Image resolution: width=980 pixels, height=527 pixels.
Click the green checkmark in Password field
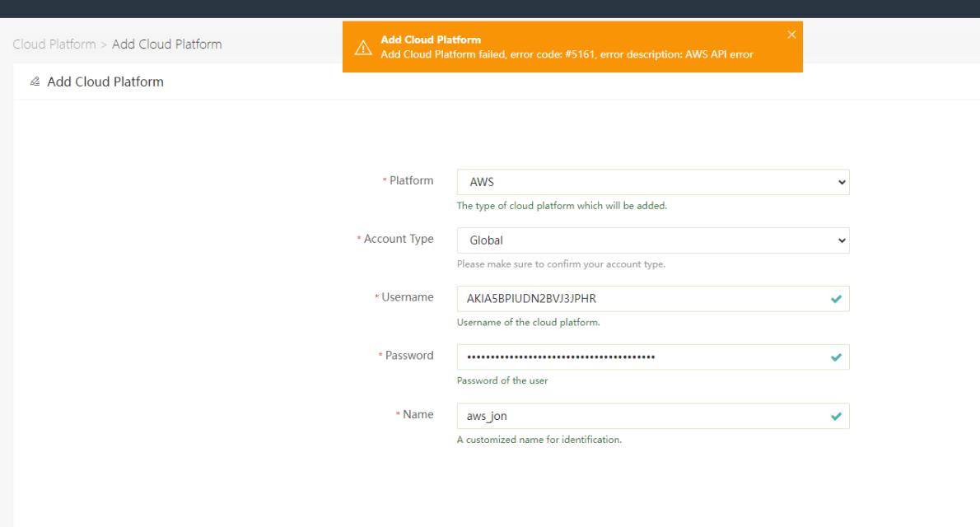pos(836,357)
